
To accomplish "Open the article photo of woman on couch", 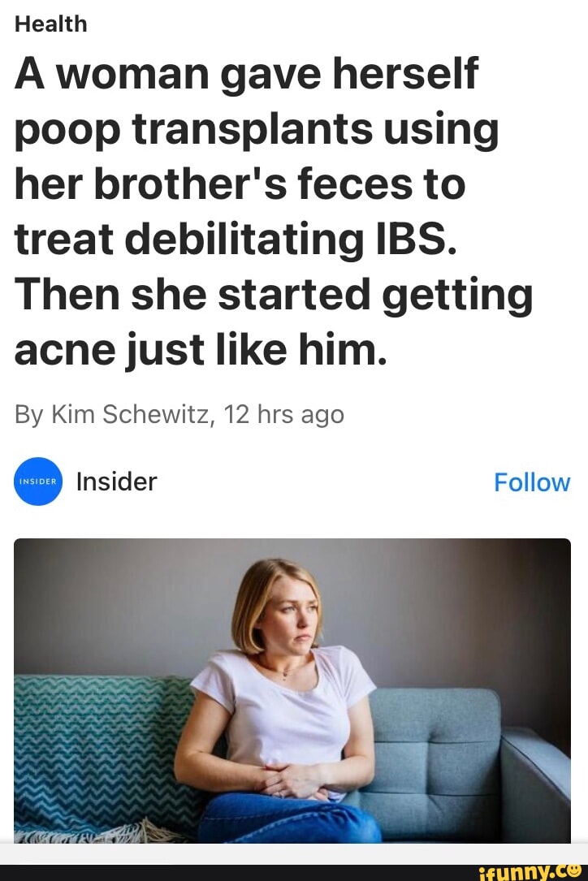I will click(x=292, y=690).
